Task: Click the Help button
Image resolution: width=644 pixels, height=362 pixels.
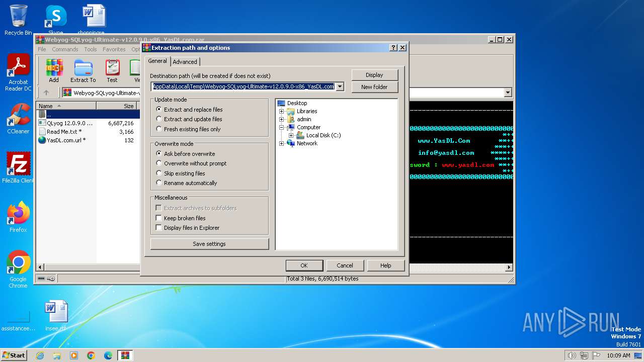Action: coord(386,265)
